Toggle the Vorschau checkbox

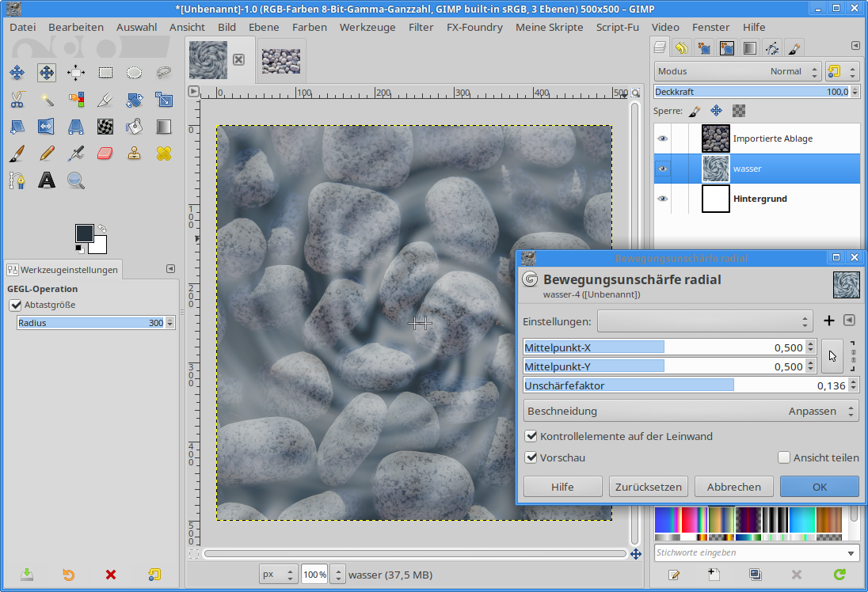tap(531, 457)
